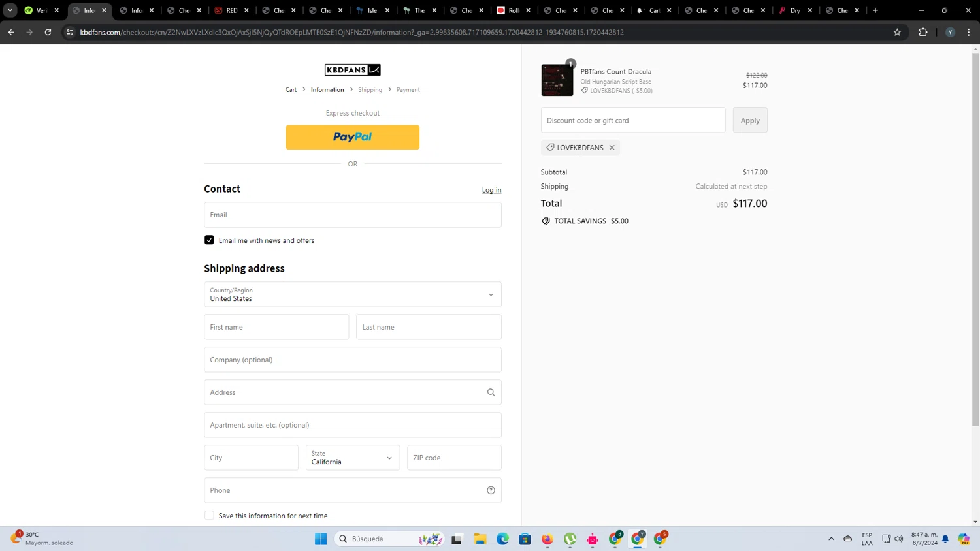Click the total savings tag icon
This screenshot has width=980, height=551.
546,221
